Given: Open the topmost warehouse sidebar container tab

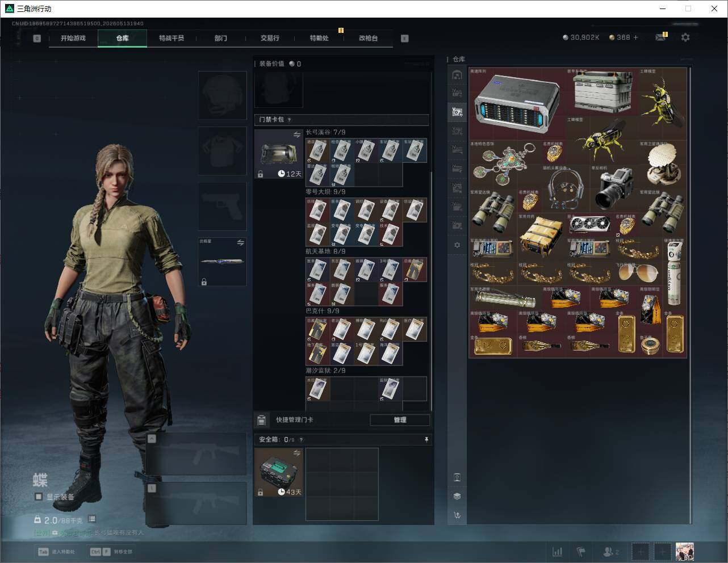Looking at the screenshot, I should pos(457,75).
